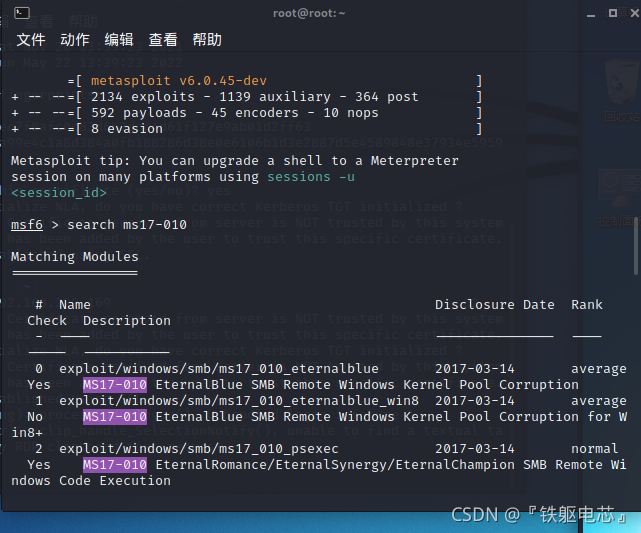The height and width of the screenshot is (533, 641).
Task: Maximize the root@root terminal window
Action: point(612,13)
